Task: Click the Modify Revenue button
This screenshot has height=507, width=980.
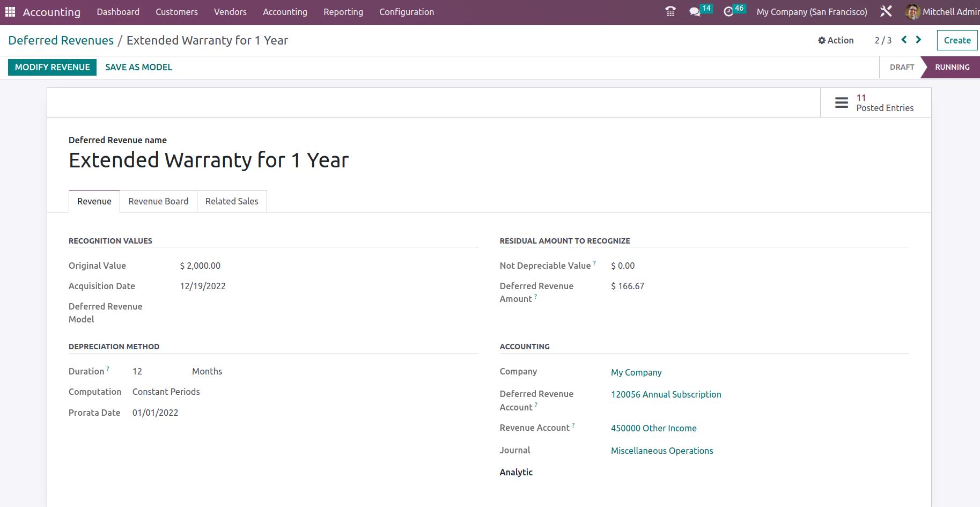Action: (x=52, y=67)
